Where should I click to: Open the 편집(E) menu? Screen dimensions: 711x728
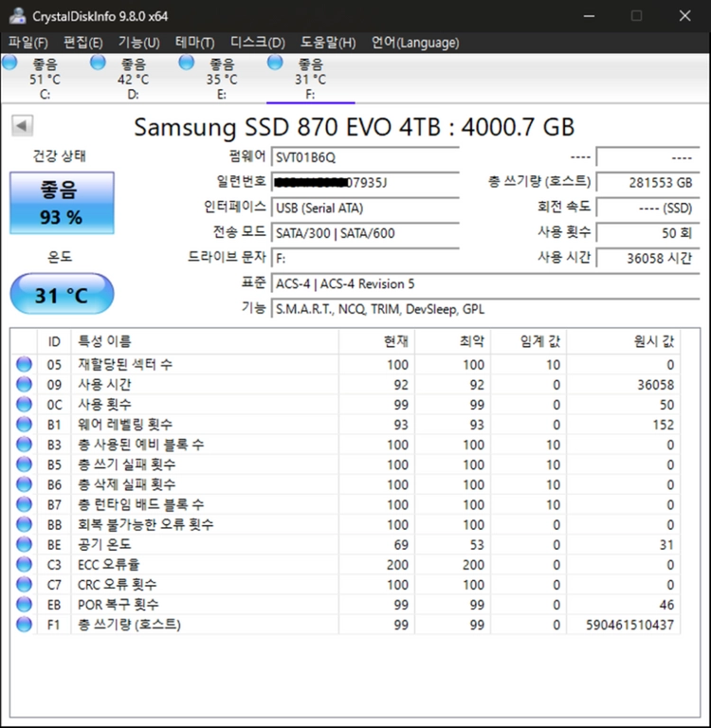pos(83,43)
